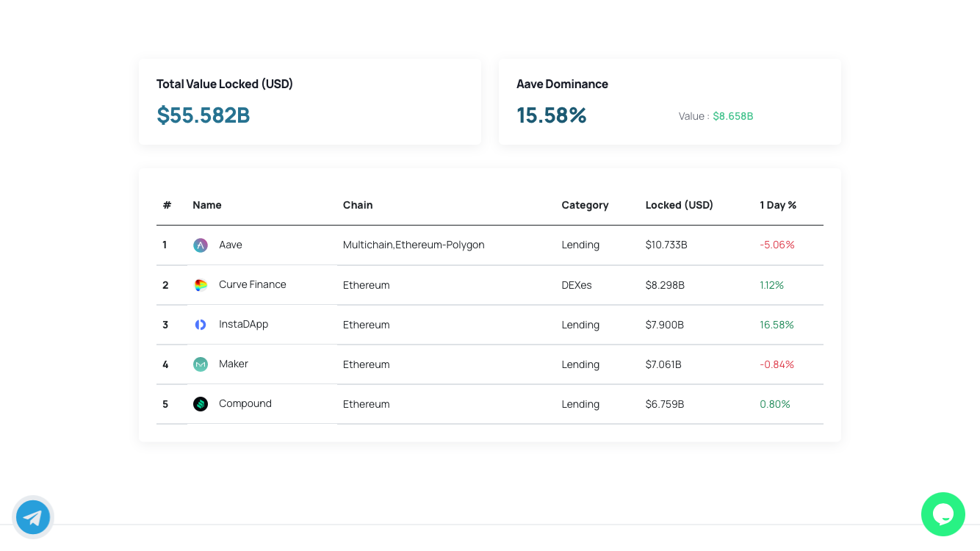Click Compound's 0.80% daily change

775,404
